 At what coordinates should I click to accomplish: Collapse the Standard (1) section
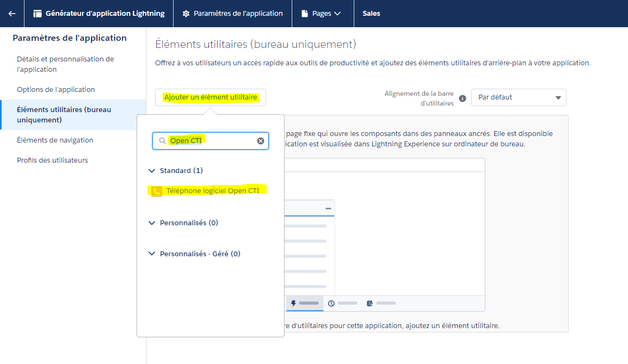click(x=152, y=171)
